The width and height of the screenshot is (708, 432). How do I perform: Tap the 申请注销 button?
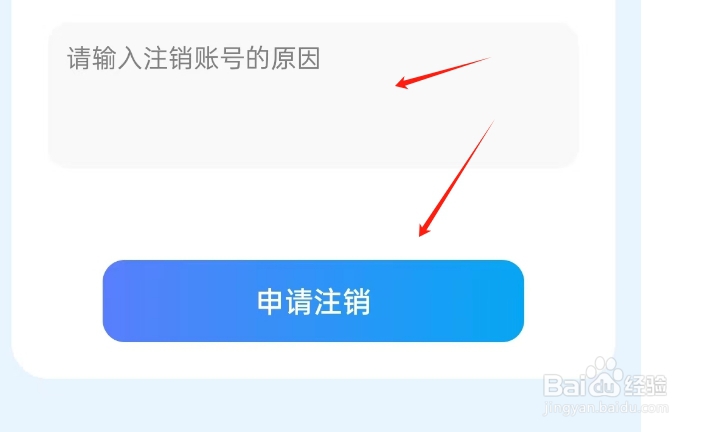[313, 301]
